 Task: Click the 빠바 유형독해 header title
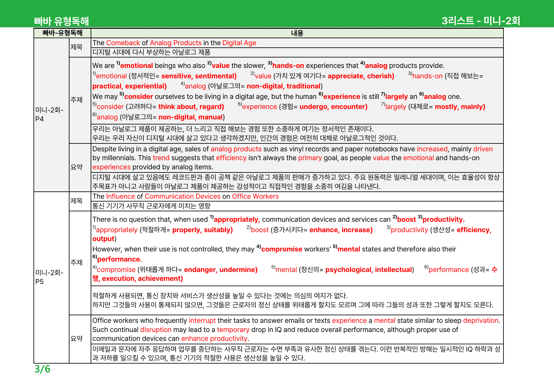[x=62, y=21]
